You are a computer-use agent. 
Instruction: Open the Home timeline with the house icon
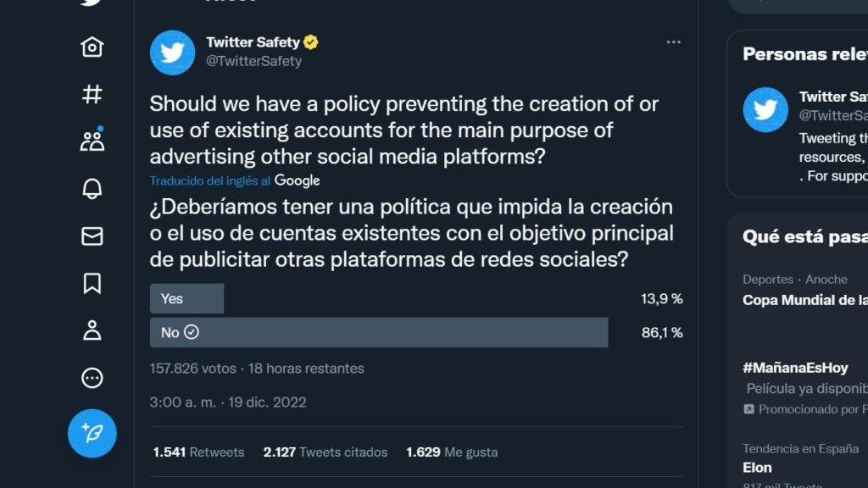(x=92, y=47)
